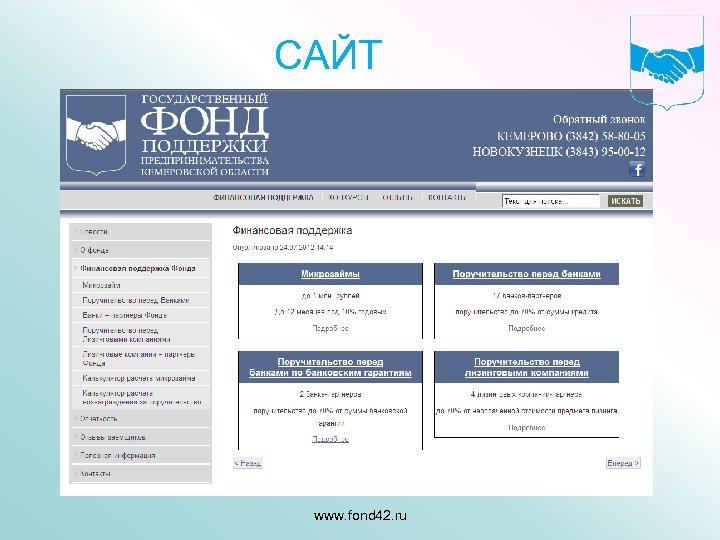Follow the Поручительство перед банками heading link
The width and height of the screenshot is (720, 540).
[526, 274]
